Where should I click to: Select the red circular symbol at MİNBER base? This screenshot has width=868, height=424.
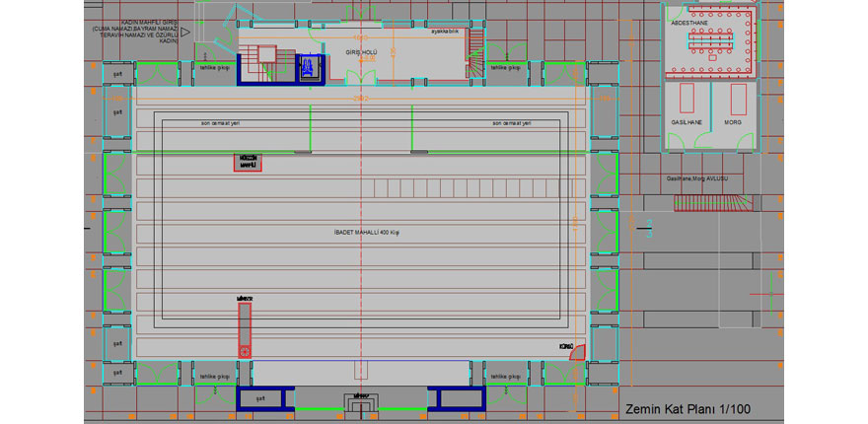(245, 351)
